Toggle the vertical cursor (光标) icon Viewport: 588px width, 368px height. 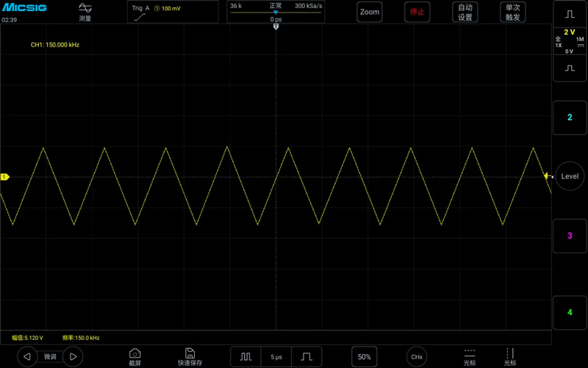[510, 357]
